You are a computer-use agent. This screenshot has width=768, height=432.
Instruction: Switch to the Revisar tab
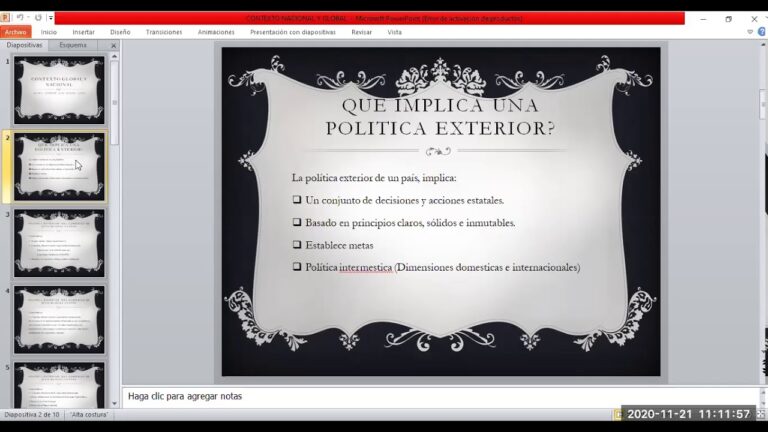click(361, 32)
